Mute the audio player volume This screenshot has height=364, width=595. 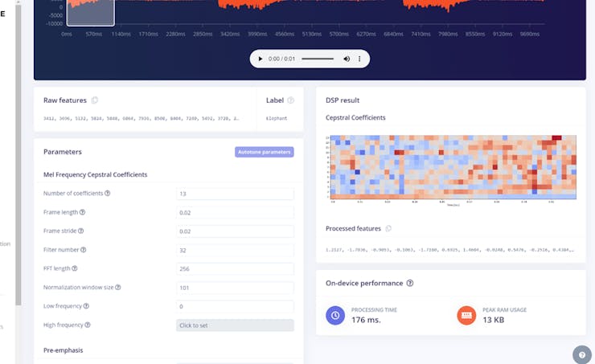pos(347,59)
